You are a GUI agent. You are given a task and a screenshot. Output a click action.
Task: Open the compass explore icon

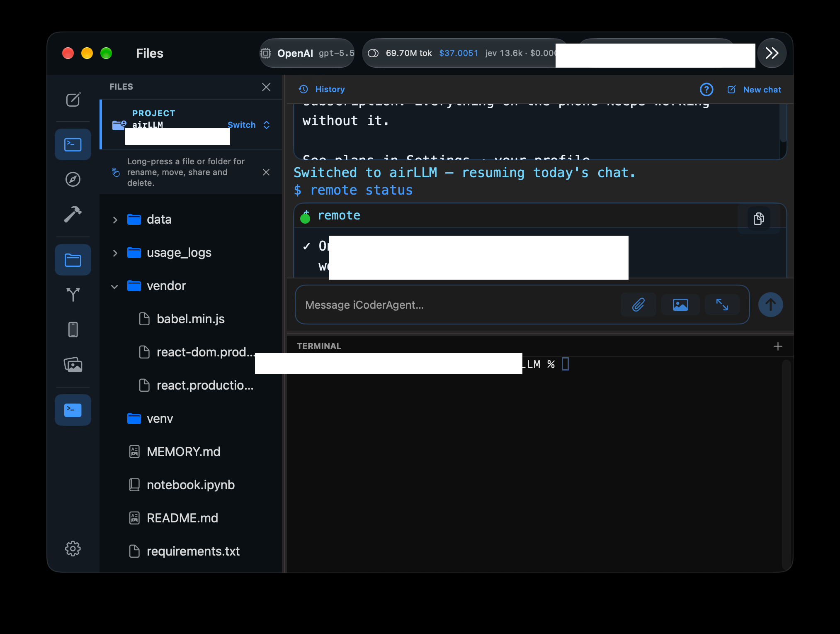pyautogui.click(x=73, y=179)
